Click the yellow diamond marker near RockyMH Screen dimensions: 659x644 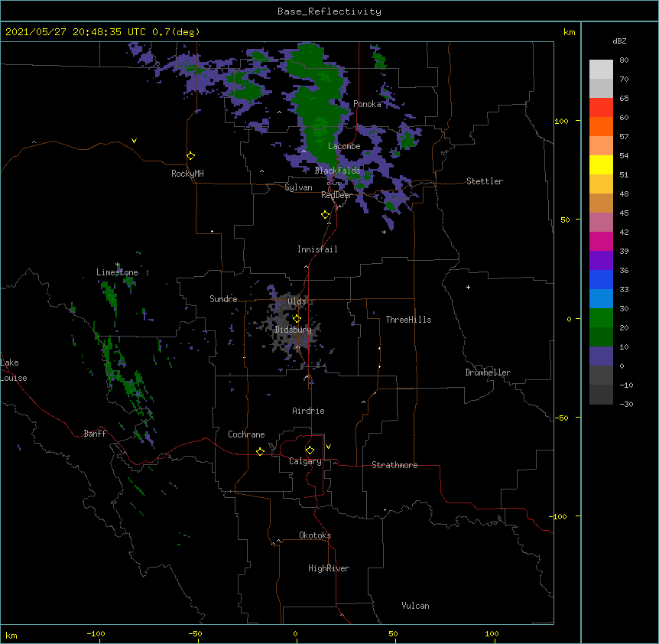click(x=191, y=156)
